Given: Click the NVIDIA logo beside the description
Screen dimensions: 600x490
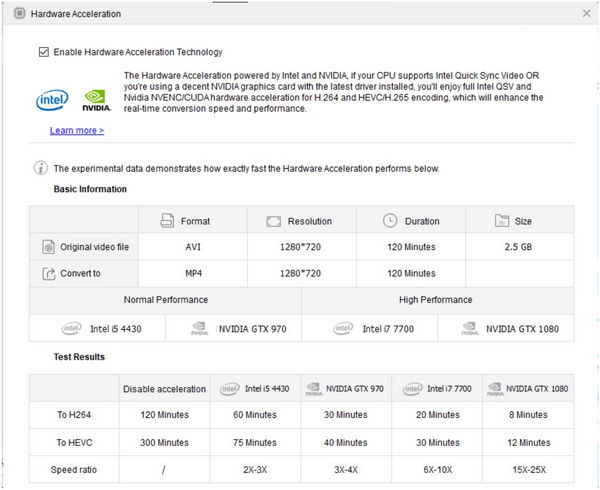Looking at the screenshot, I should click(96, 101).
